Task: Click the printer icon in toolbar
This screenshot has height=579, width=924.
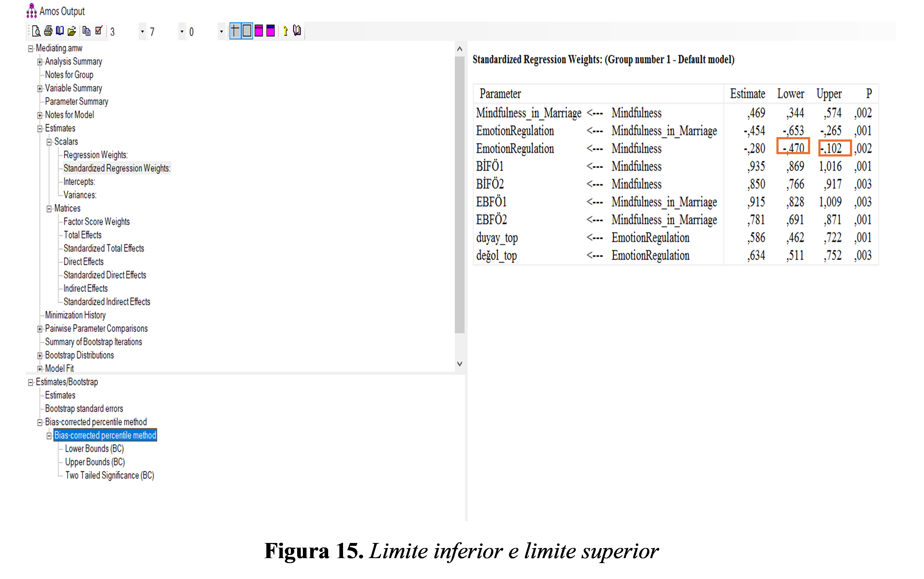Action: [x=48, y=31]
